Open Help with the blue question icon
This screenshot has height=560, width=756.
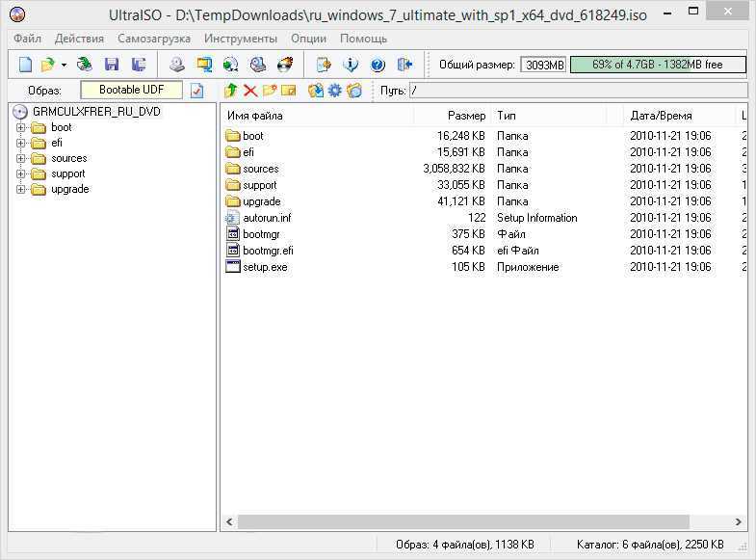coord(378,65)
